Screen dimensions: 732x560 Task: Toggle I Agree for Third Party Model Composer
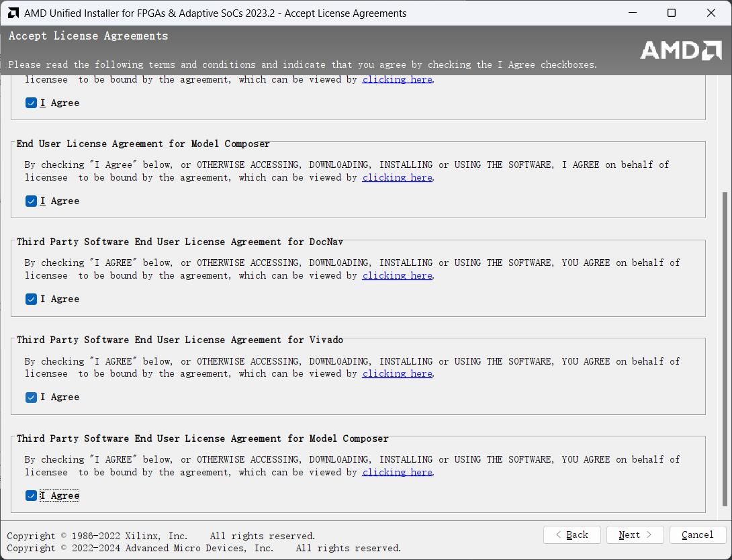(x=31, y=496)
